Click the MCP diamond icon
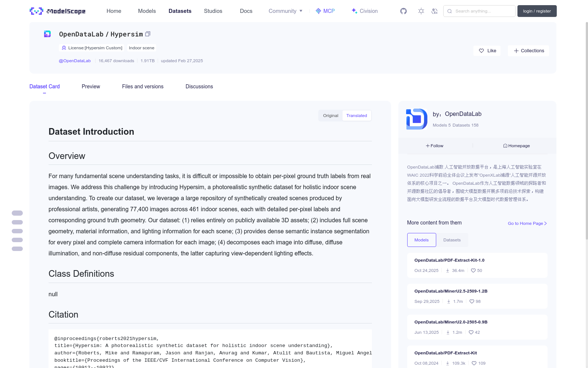Viewport: 588px width, 368px height. (x=318, y=11)
